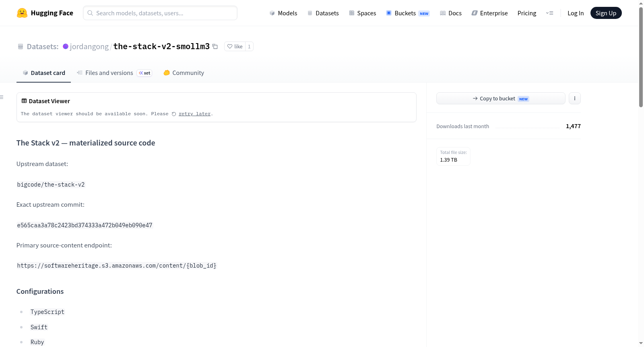This screenshot has height=347, width=644.
Task: Open Buckets in navigation bar
Action: (408, 13)
